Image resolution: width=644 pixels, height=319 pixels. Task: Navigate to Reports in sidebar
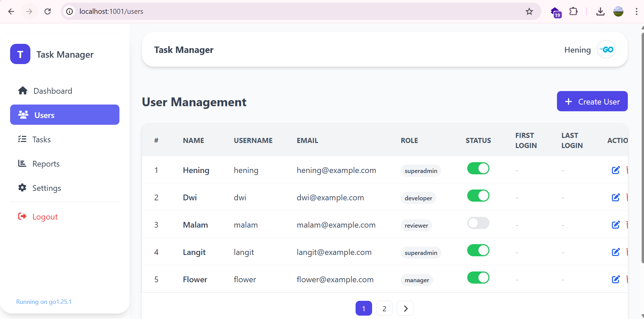pos(46,164)
